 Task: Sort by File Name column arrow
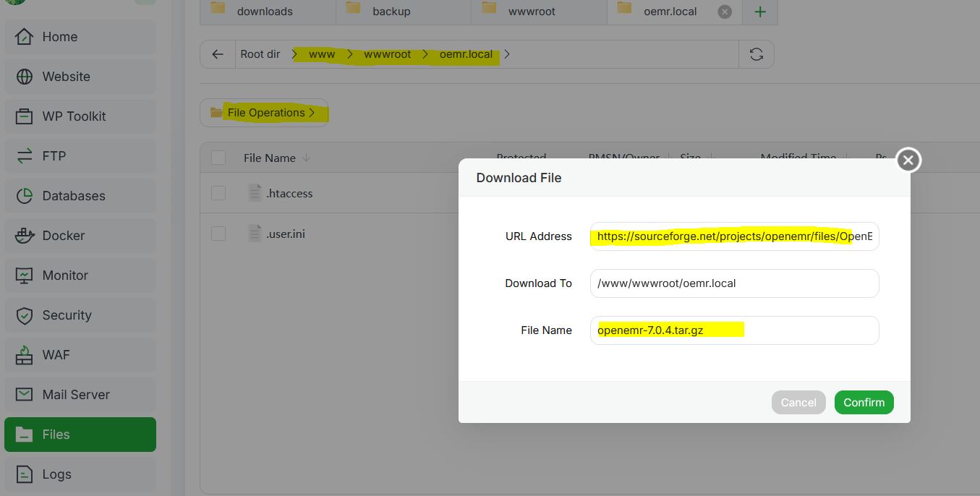pos(306,158)
